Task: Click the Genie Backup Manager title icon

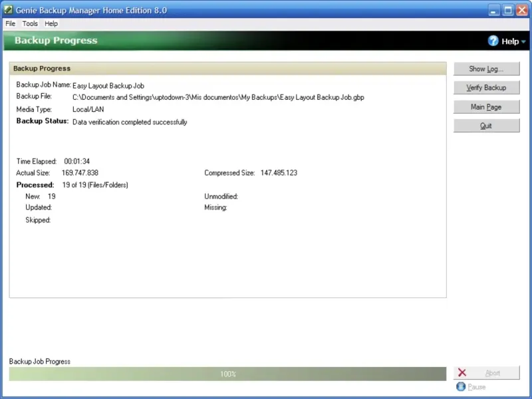Action: click(x=8, y=10)
